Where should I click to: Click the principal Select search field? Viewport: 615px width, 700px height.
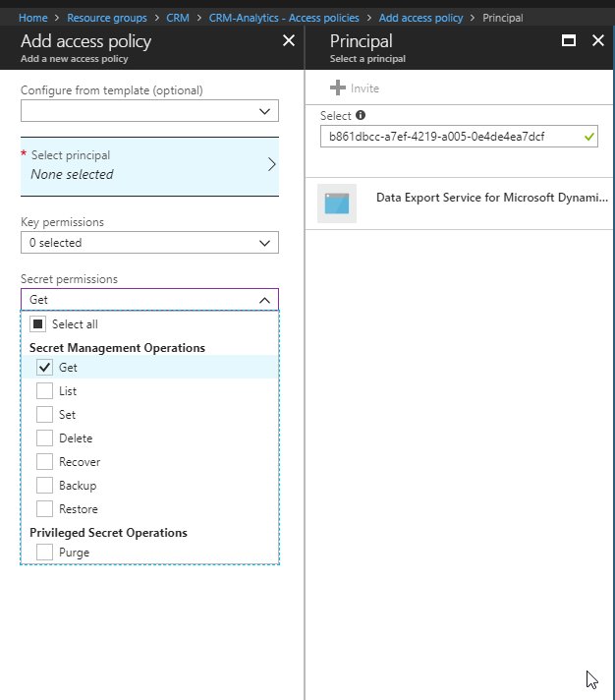pos(451,138)
